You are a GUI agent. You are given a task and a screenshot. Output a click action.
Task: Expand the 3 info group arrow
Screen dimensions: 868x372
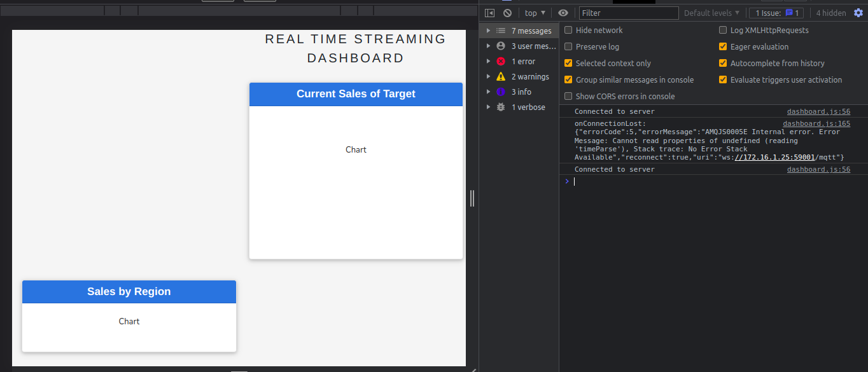488,92
